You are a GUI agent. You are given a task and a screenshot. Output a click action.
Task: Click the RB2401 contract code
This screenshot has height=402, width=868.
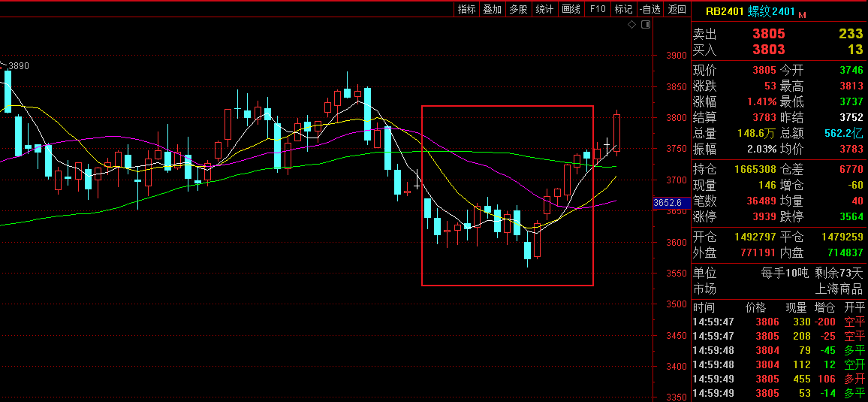725,11
